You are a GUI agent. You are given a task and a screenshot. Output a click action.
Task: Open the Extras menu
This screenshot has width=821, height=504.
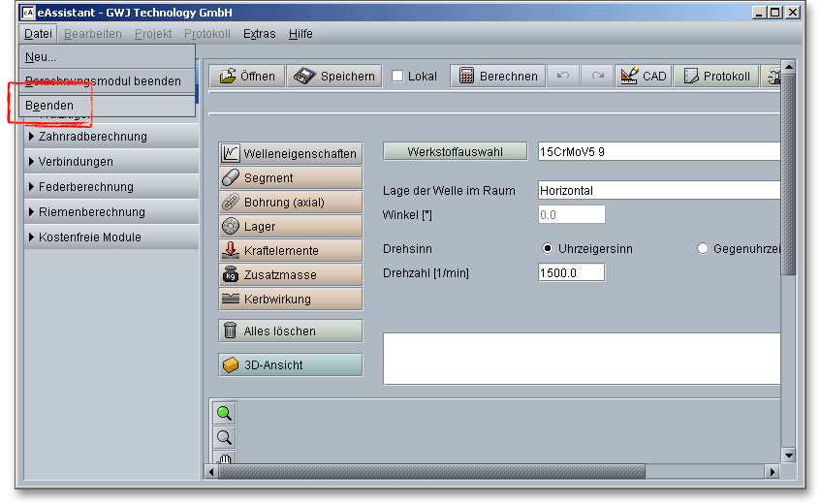259,34
